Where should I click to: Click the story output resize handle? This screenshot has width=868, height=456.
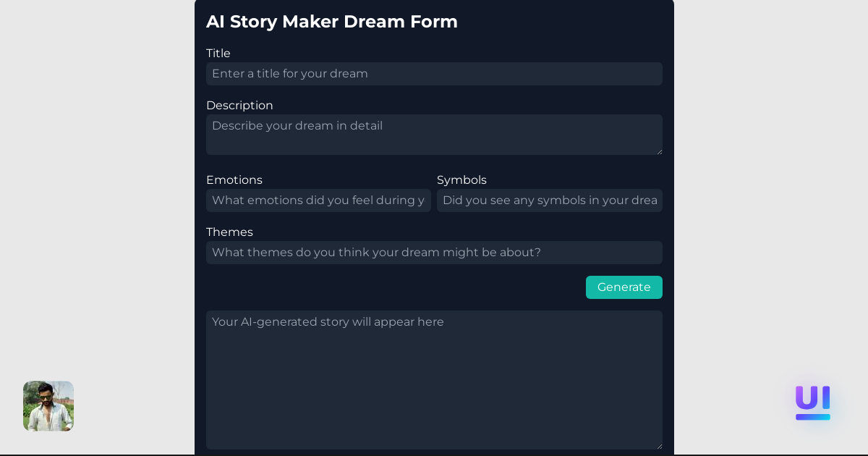pos(660,447)
